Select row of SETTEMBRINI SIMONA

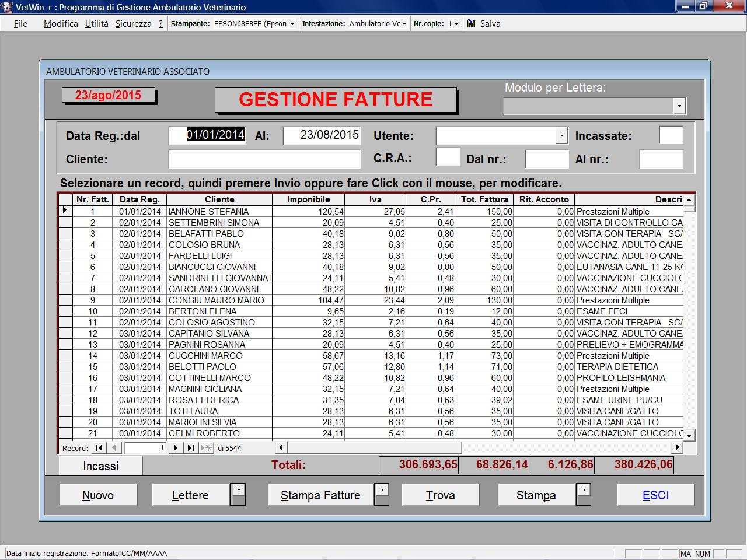[x=371, y=223]
